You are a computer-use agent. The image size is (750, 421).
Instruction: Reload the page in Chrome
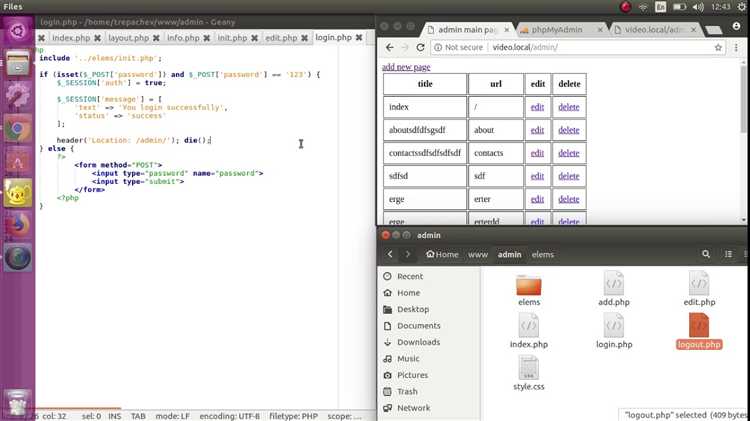[x=420, y=47]
